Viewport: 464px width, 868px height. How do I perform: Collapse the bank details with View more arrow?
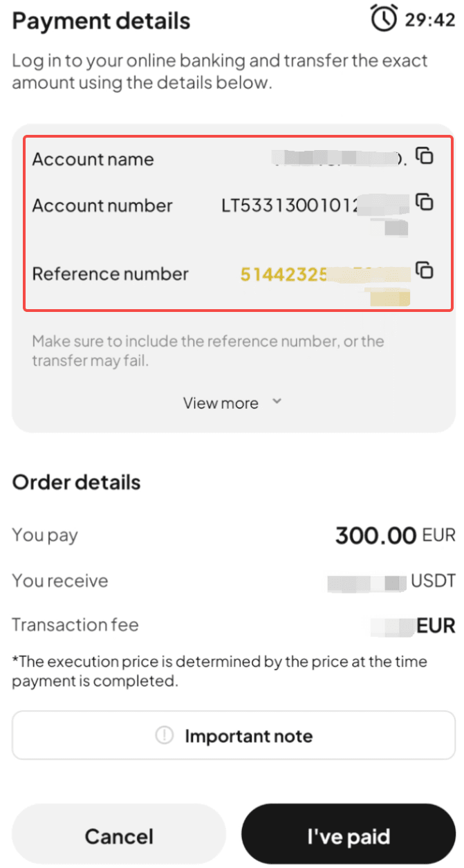point(276,401)
